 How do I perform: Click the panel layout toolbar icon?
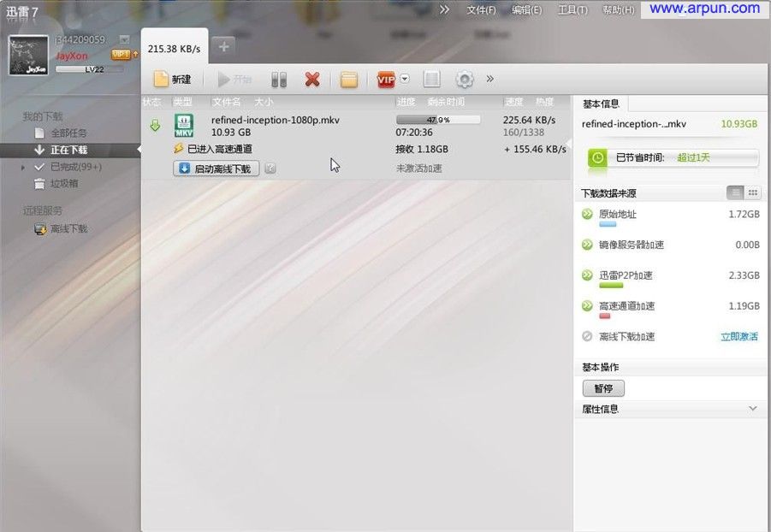[432, 80]
